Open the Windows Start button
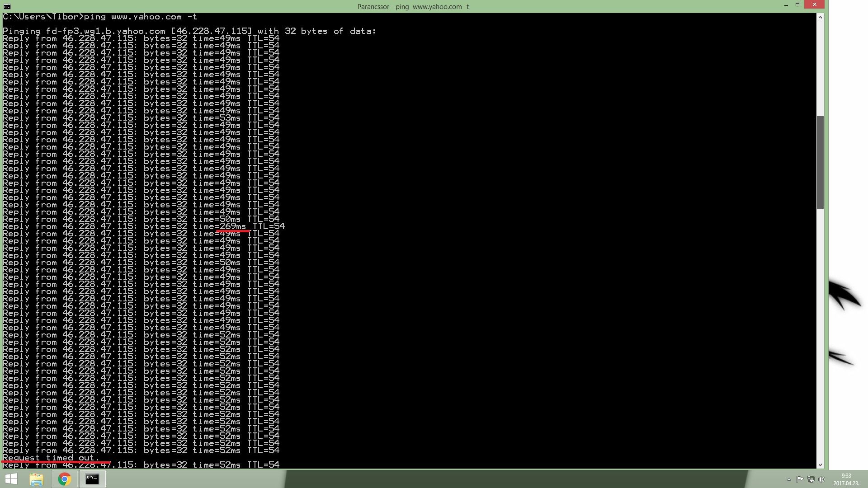868x488 pixels. tap(11, 479)
